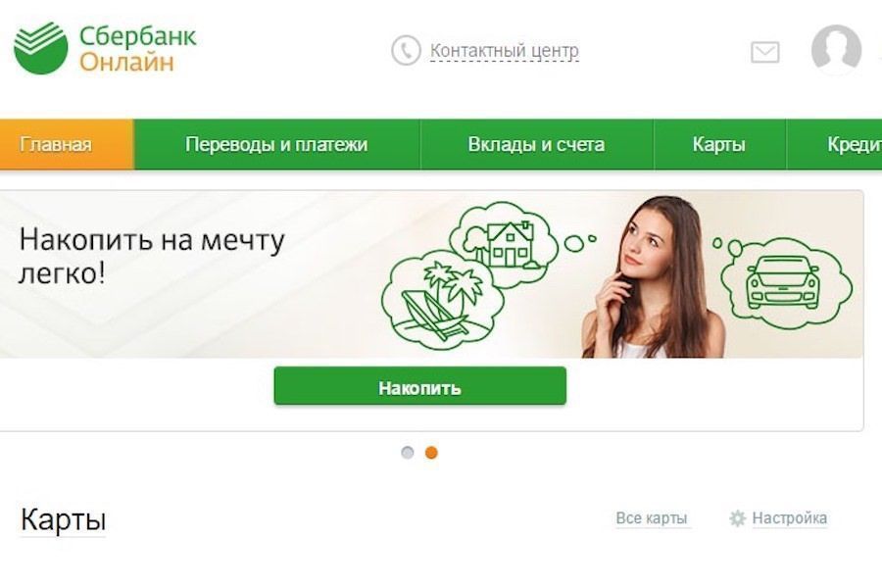The height and width of the screenshot is (588, 882).
Task: Go to the Карты menu tab
Action: coord(719,144)
